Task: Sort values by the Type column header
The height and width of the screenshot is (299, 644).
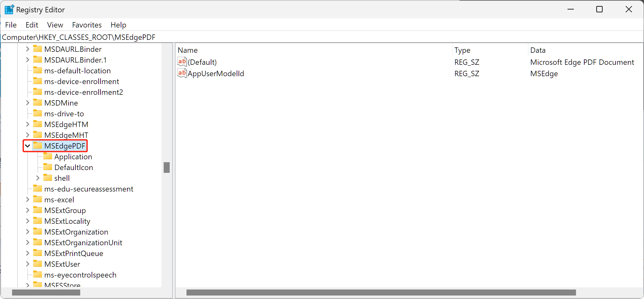Action: (x=490, y=50)
